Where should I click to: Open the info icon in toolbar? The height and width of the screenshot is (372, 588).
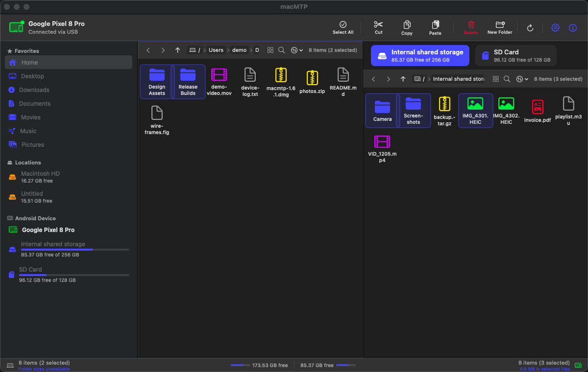coord(573,28)
